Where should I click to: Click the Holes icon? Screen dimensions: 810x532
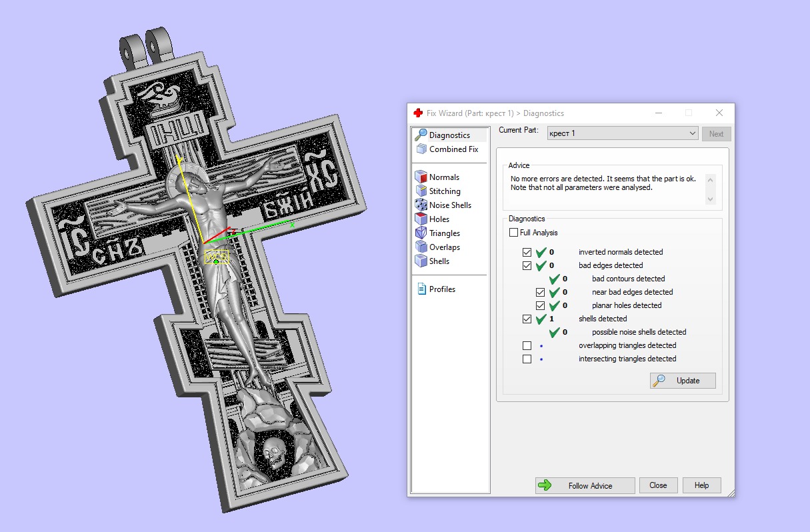[x=421, y=219]
